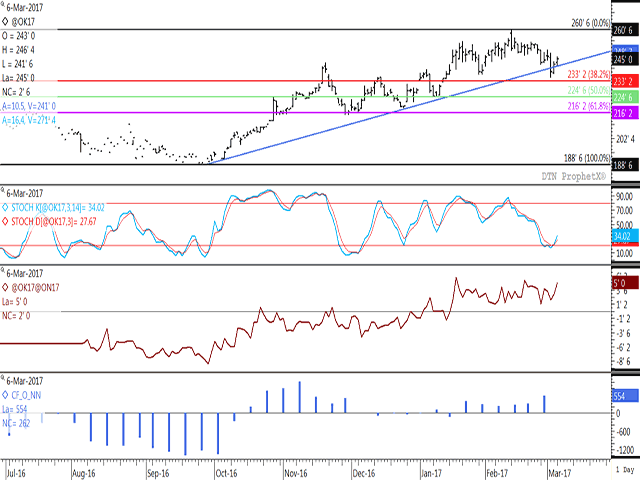Click the STOCH D indicator diamond icon
This screenshot has width=640, height=480.
click(5, 222)
